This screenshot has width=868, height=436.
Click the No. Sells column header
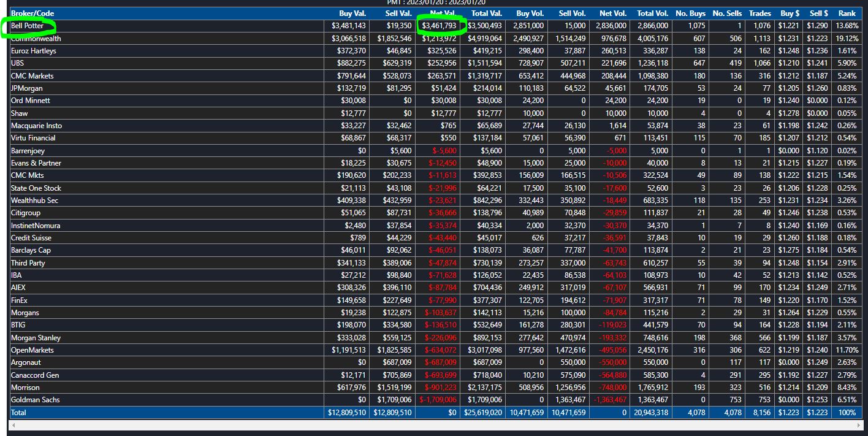(728, 13)
